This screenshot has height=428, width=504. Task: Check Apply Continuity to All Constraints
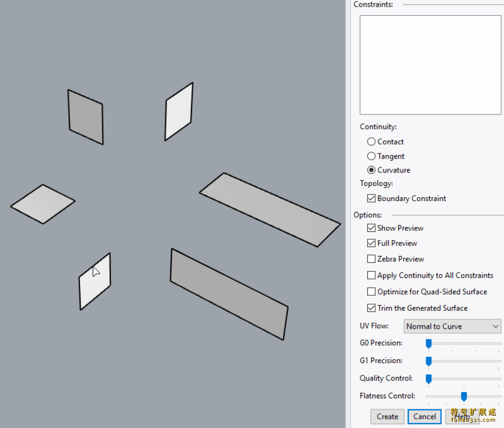(371, 275)
